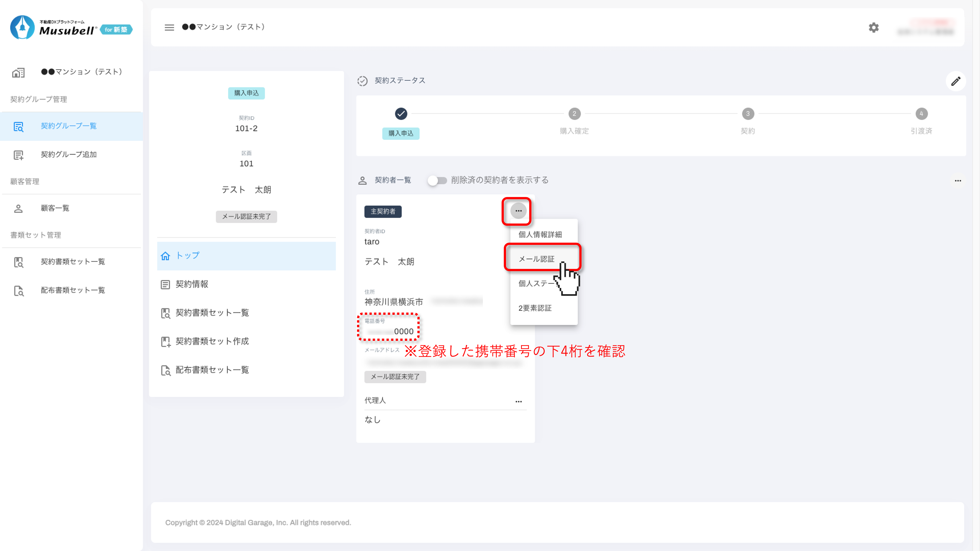Click the 契約グループ追加 sidebar icon
The width and height of the screenshot is (980, 551).
(x=18, y=155)
